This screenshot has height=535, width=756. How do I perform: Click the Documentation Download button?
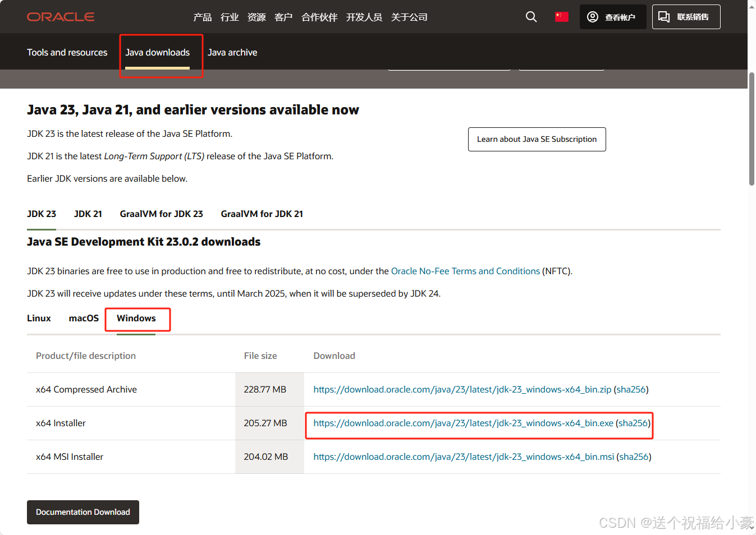pyautogui.click(x=83, y=512)
